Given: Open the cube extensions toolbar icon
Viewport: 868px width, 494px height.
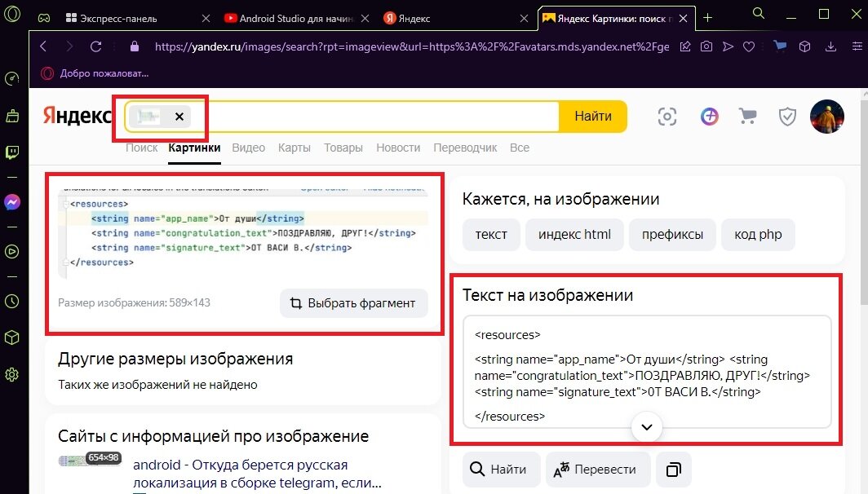Looking at the screenshot, I should [805, 46].
